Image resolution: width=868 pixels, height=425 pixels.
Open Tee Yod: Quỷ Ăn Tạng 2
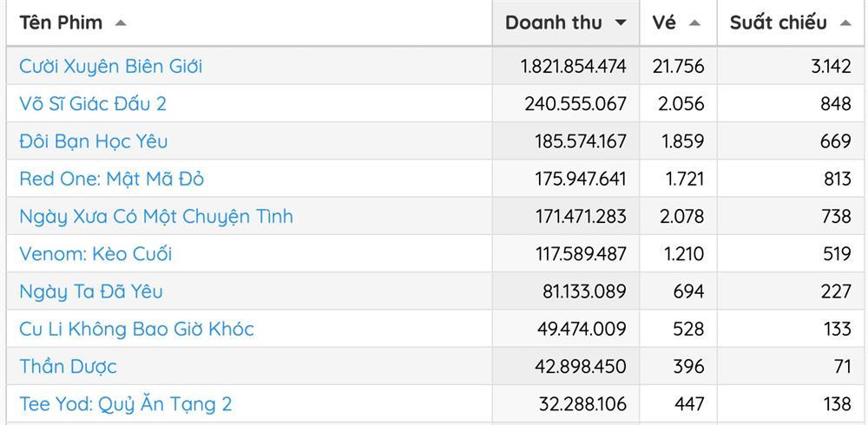point(126,404)
